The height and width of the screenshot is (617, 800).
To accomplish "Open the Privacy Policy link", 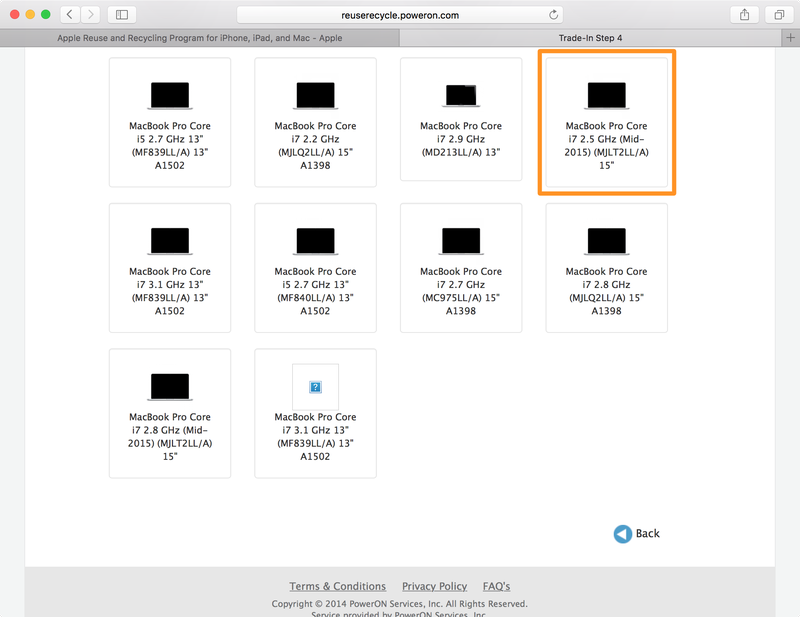I will [x=435, y=586].
